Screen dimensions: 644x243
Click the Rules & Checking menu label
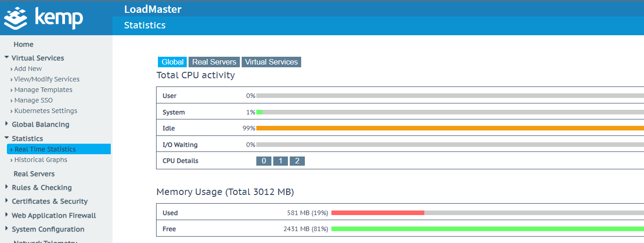coord(42,188)
